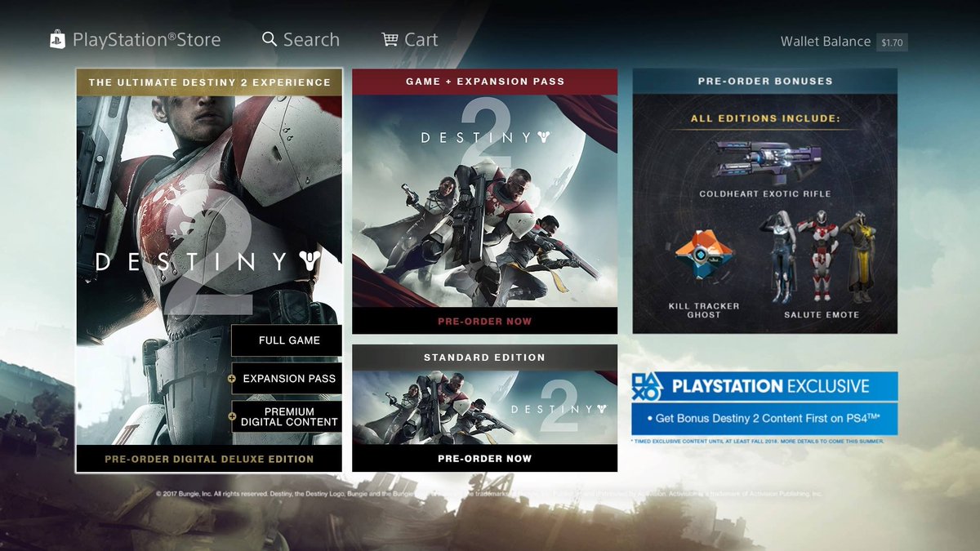This screenshot has height=551, width=980.
Task: Click the Cart shopping cart icon
Action: pos(390,39)
